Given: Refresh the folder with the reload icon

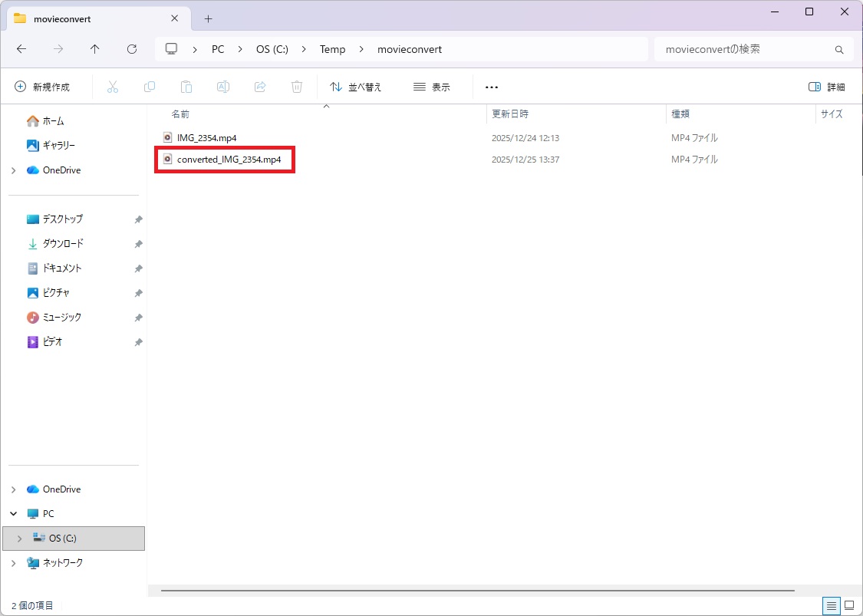Looking at the screenshot, I should 132,49.
